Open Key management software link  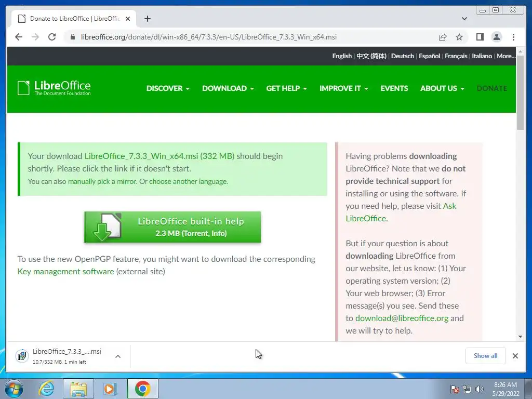(66, 271)
